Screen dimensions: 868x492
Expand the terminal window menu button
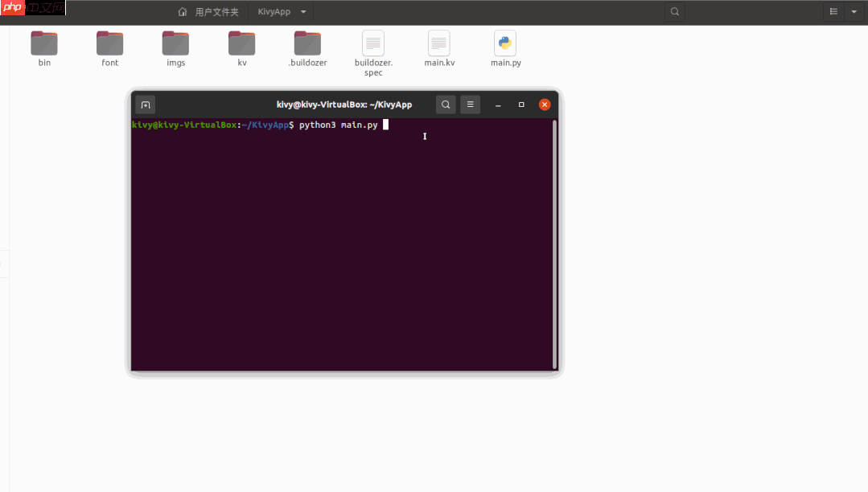coord(470,105)
